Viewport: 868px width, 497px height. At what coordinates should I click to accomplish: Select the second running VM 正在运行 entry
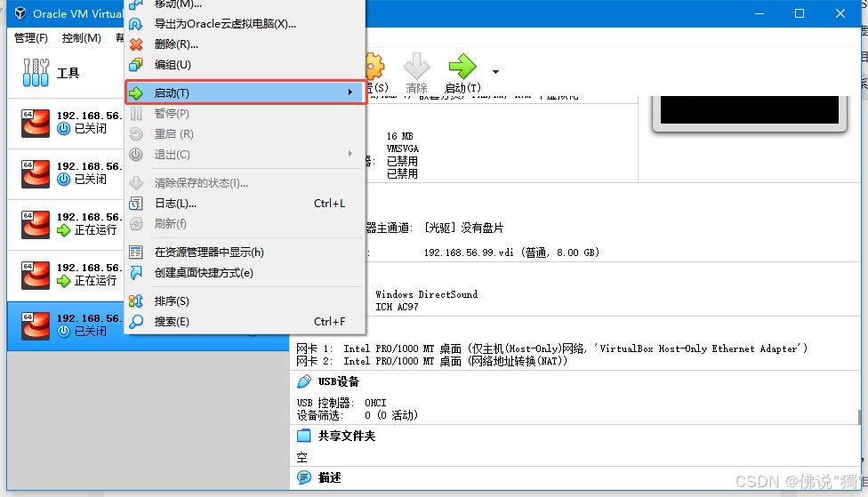click(x=65, y=275)
